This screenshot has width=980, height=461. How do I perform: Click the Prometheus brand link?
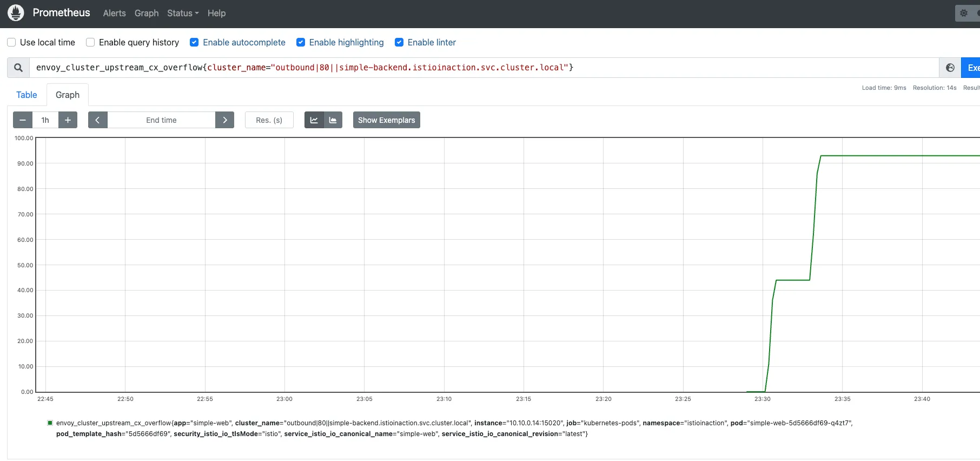[61, 12]
